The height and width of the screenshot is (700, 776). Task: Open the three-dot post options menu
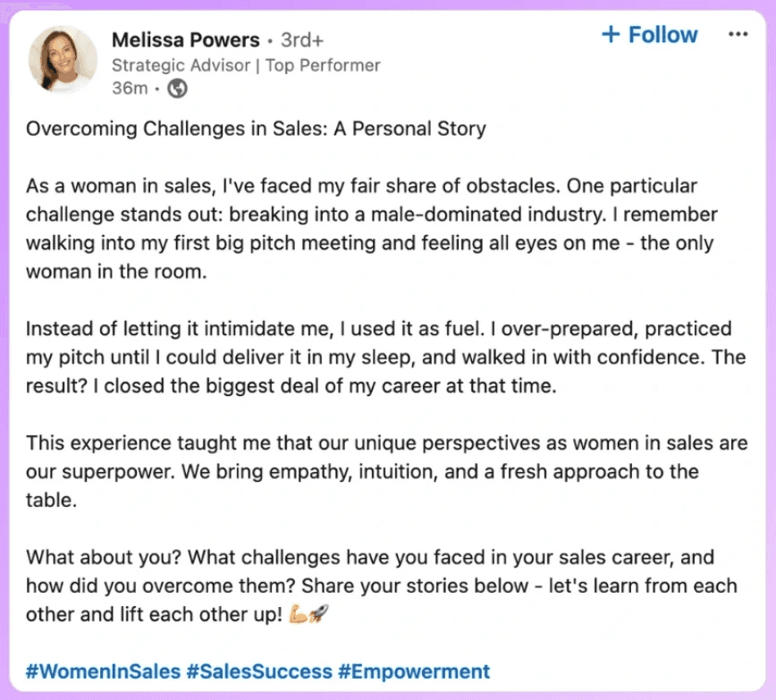click(738, 34)
